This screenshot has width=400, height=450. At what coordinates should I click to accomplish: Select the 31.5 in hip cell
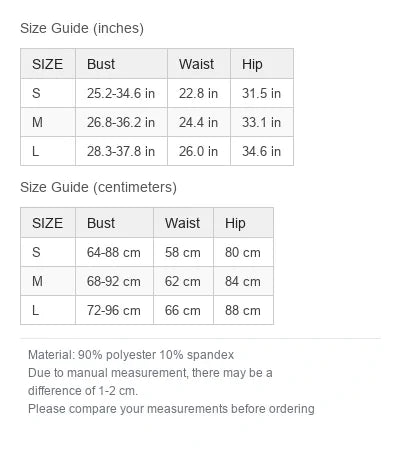[x=262, y=93]
